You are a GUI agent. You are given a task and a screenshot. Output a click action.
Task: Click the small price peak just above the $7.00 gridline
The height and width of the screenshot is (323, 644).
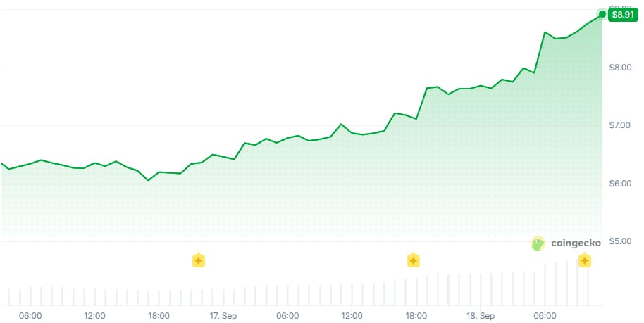[x=341, y=124]
